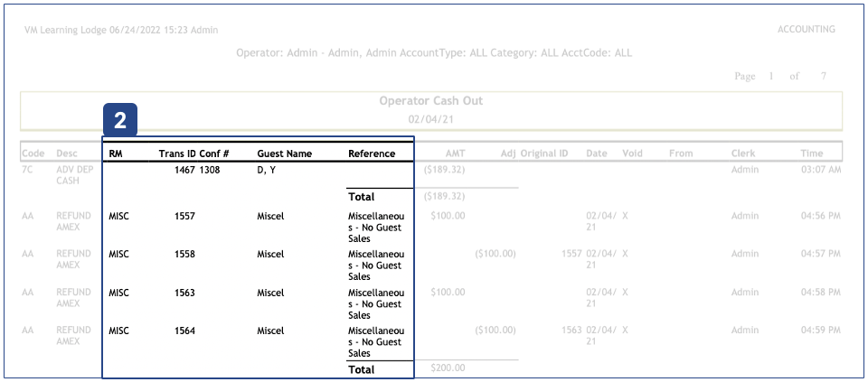This screenshot has height=382, width=868.
Task: Click the 7C code cell
Action: click(x=27, y=169)
